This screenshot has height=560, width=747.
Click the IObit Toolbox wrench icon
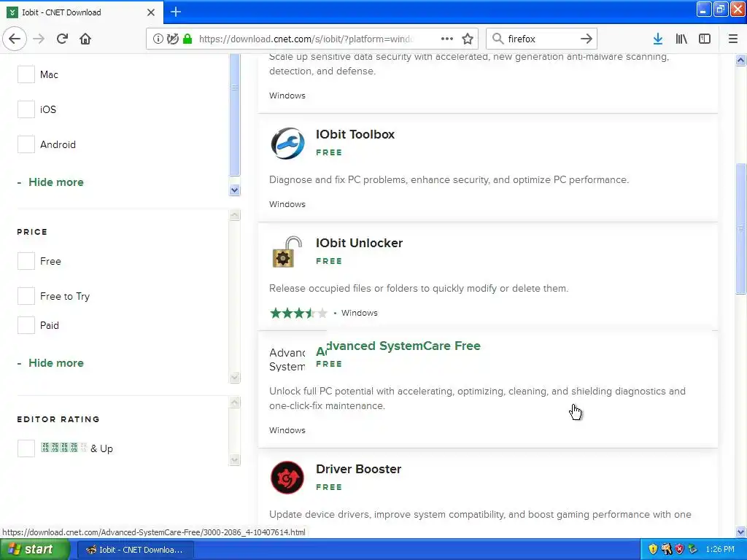click(287, 144)
